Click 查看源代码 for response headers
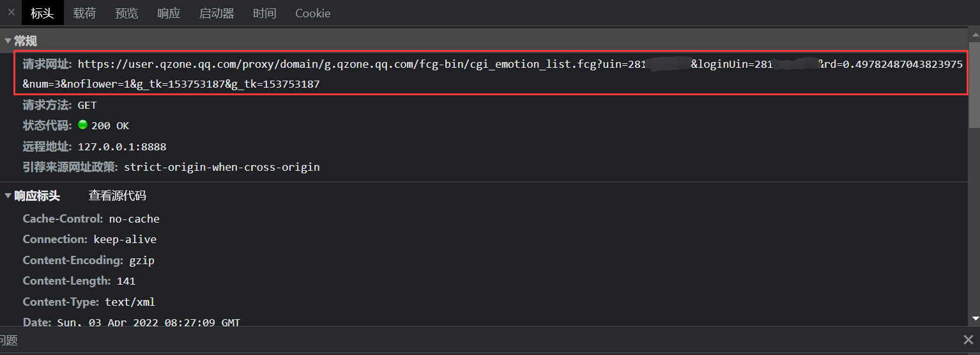980x355 pixels. pos(117,196)
